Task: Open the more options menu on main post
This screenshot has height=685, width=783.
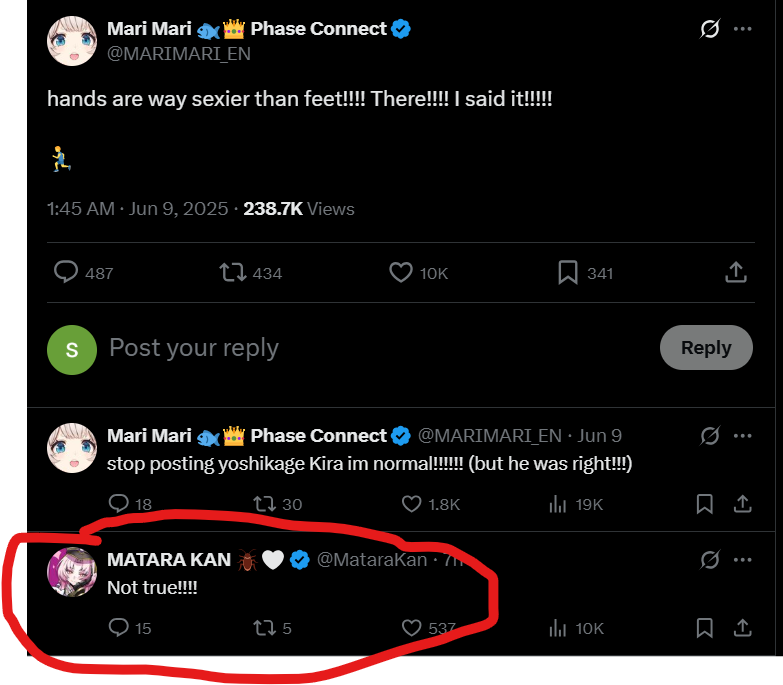Action: (x=742, y=29)
